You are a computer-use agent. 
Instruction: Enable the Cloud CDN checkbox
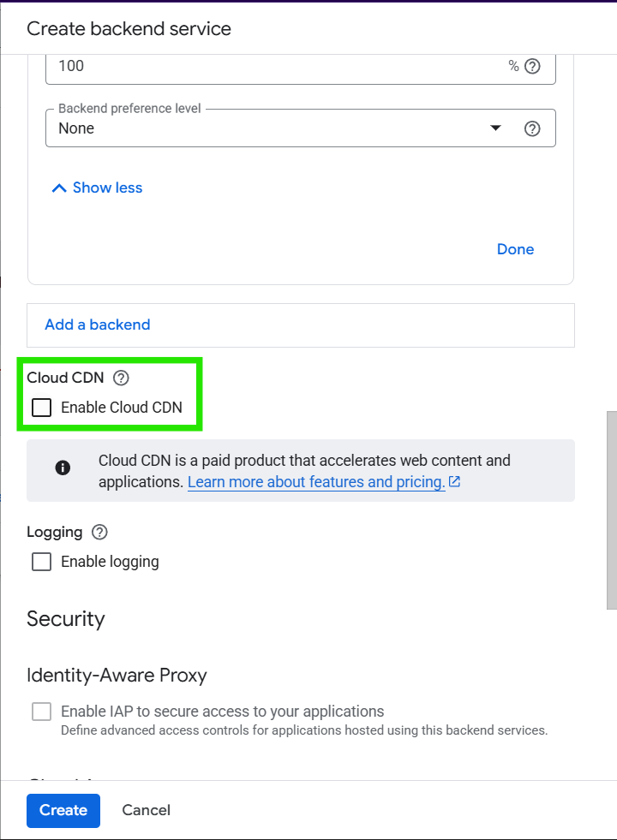pyautogui.click(x=41, y=408)
